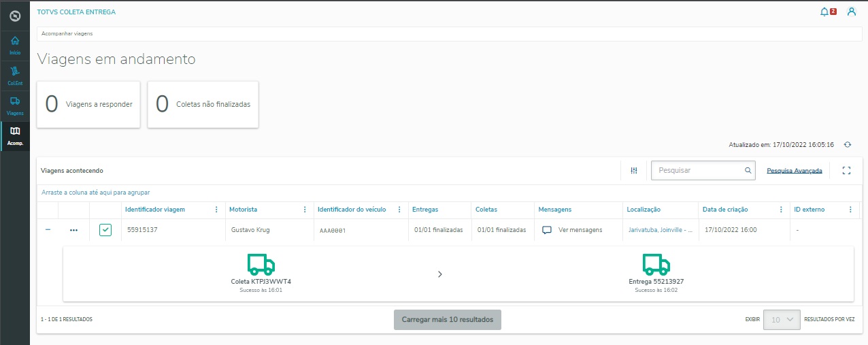Screen dimensions: 868x345
Task: Sort by Entregas column header
Action: click(425, 210)
